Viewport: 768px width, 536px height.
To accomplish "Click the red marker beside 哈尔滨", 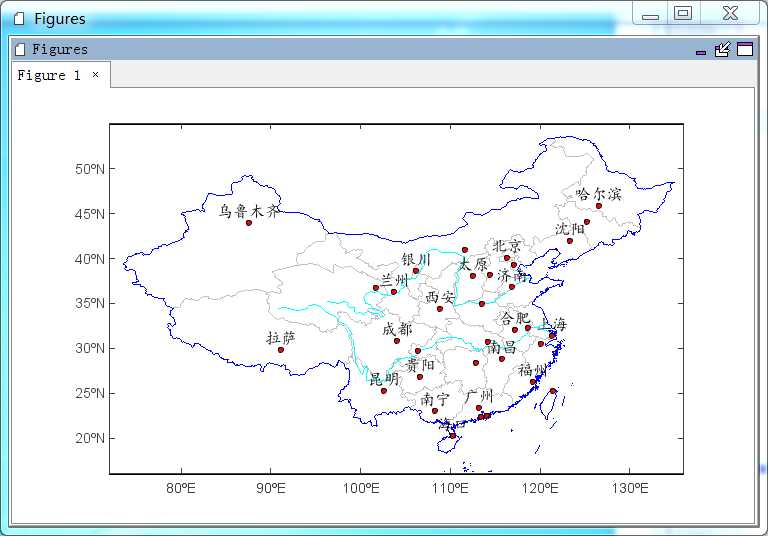I will click(599, 206).
